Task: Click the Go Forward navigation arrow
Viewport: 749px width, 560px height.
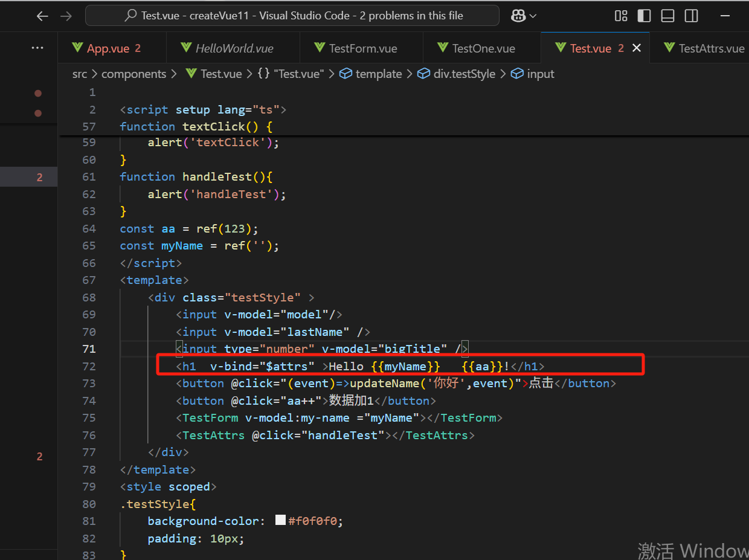Action: coord(66,16)
